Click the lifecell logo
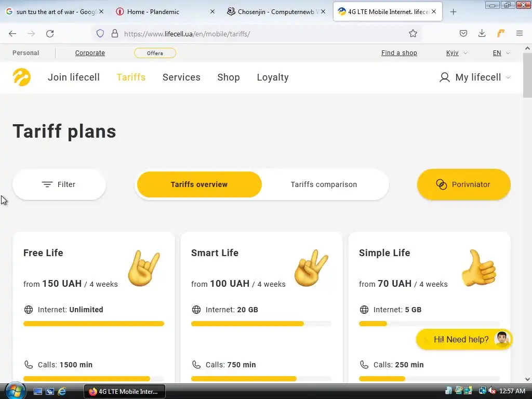532x399 pixels. tap(22, 77)
